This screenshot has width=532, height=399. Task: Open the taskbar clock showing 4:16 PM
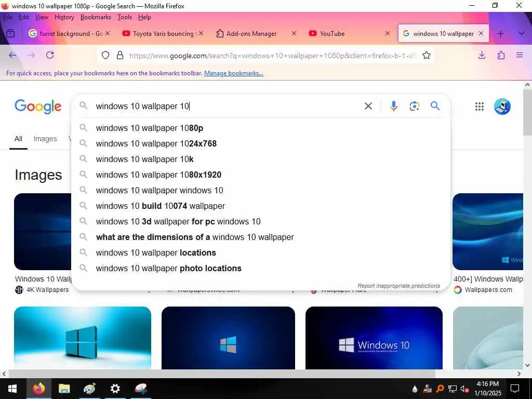click(487, 389)
